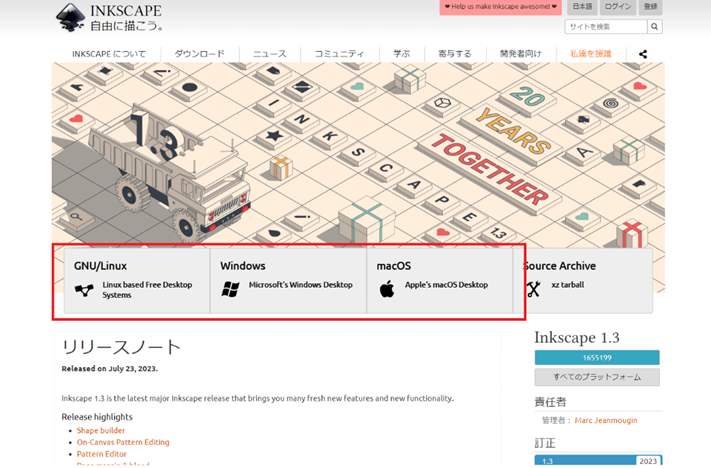Open the Shape builder link
The image size is (711, 468).
[101, 430]
